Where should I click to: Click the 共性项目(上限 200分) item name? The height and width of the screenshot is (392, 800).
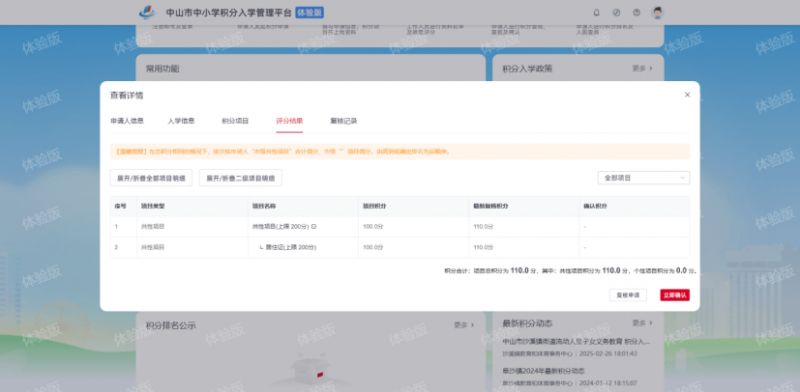pyautogui.click(x=281, y=226)
